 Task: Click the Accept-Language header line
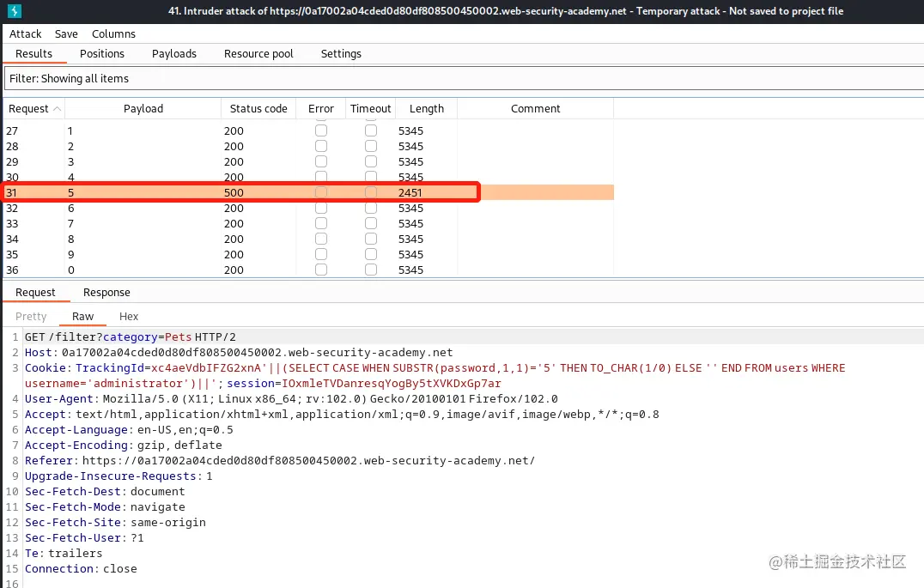click(x=129, y=429)
